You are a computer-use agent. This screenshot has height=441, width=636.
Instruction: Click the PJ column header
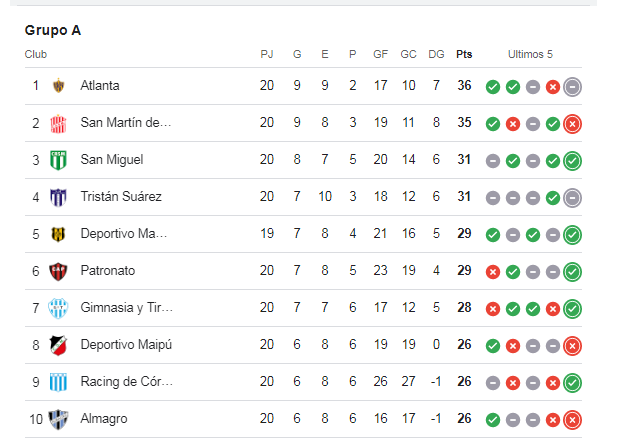[x=267, y=54]
